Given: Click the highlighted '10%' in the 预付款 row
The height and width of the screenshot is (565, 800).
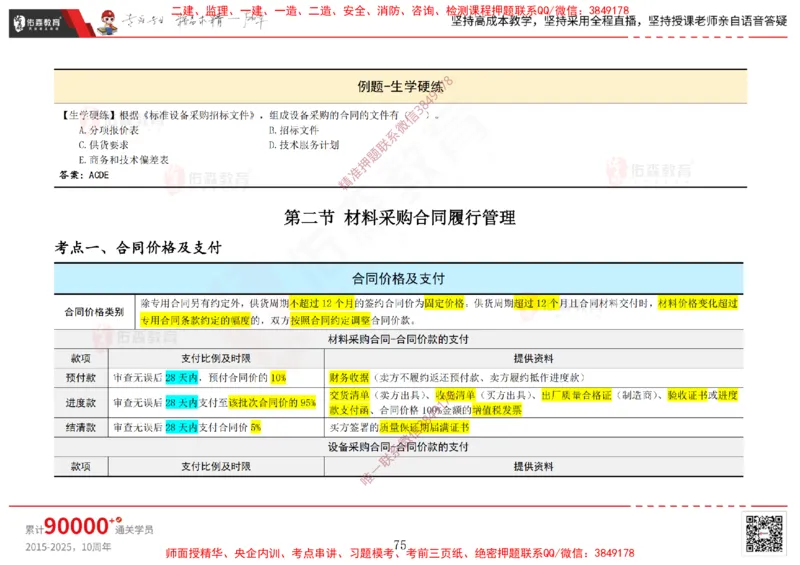Looking at the screenshot, I should pos(279,378).
